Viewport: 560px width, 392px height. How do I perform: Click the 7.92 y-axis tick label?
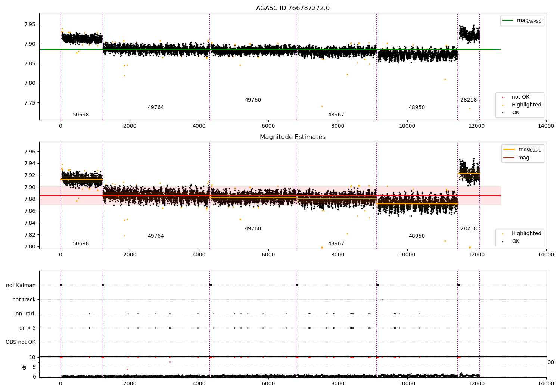(x=30, y=175)
